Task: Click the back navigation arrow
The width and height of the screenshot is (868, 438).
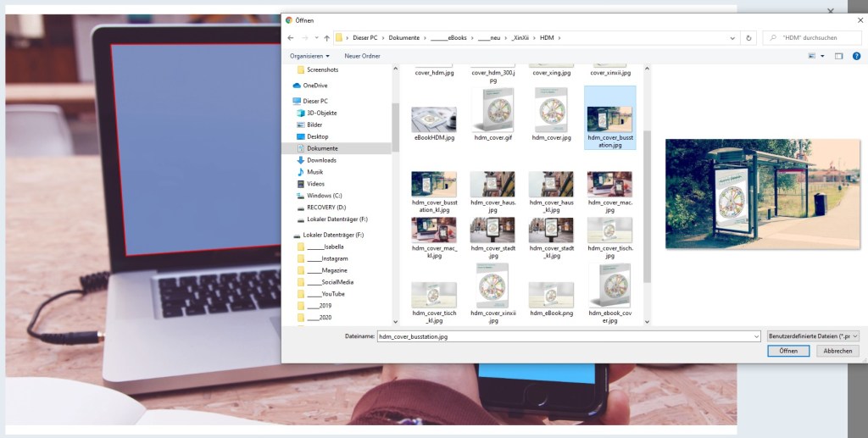Action: click(291, 38)
